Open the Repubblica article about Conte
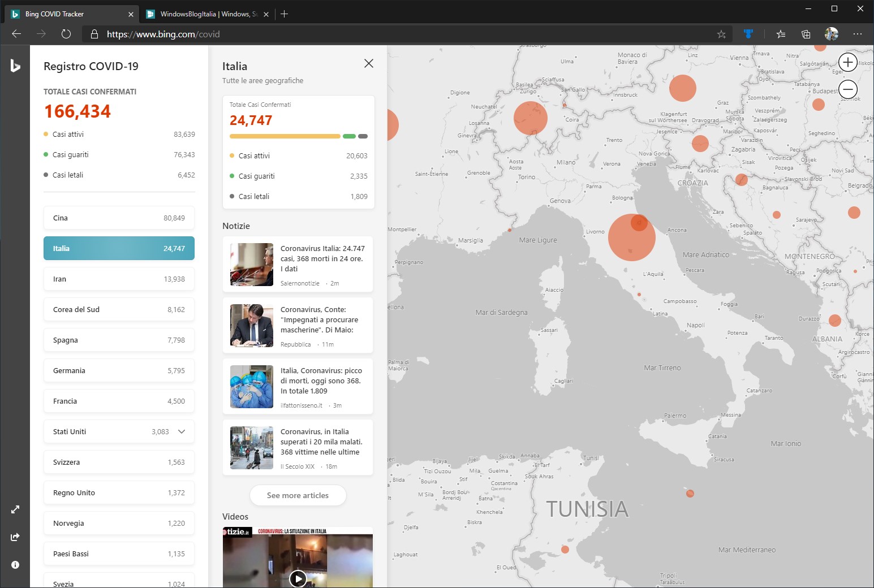The width and height of the screenshot is (874, 588). (x=298, y=325)
